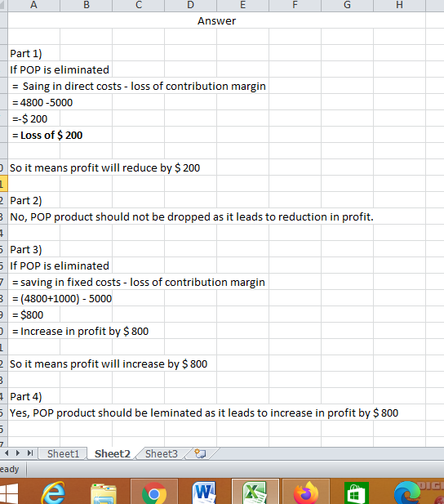
Task: Click next sheet navigation arrow
Action: pyautogui.click(x=18, y=453)
